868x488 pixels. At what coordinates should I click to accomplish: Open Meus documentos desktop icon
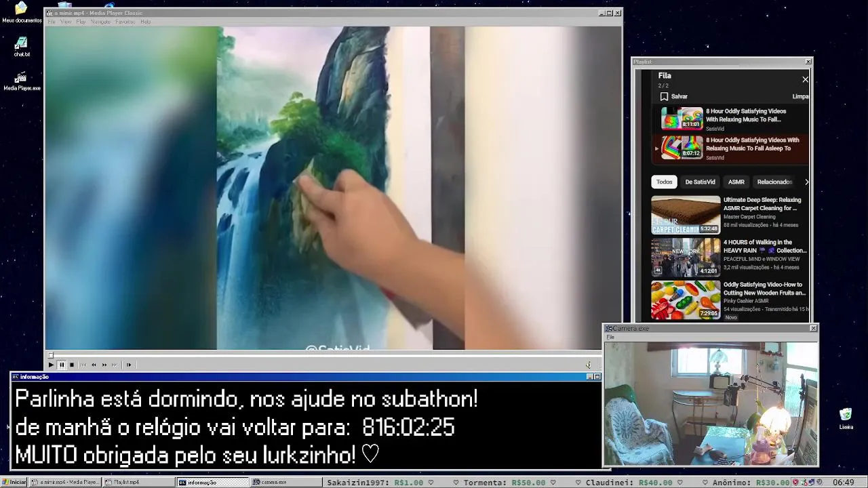(21, 12)
